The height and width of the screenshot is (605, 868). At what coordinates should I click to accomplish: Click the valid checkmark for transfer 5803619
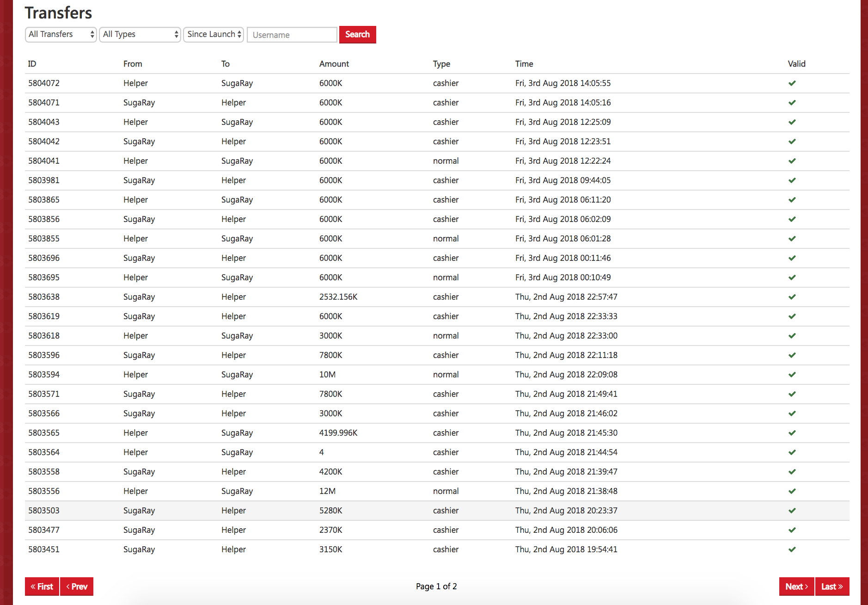point(792,316)
